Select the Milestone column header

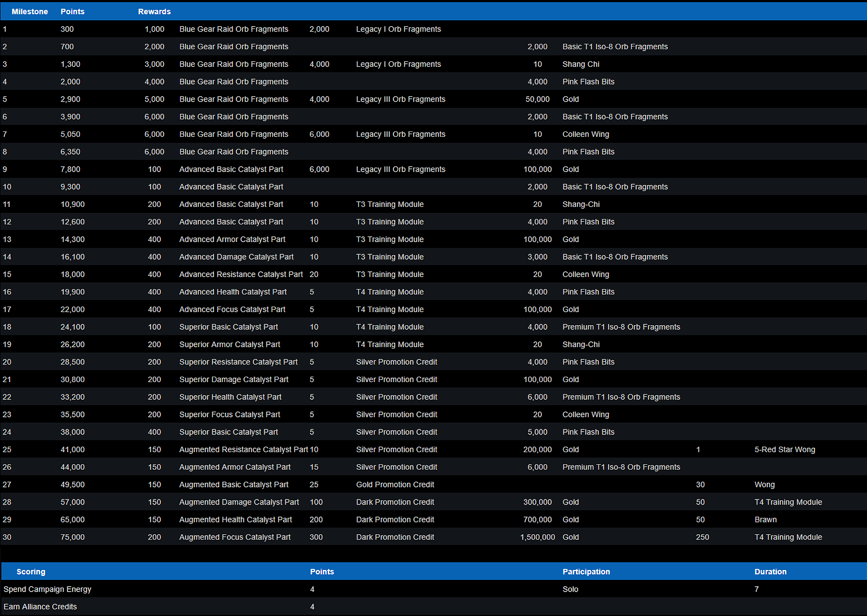coord(30,12)
